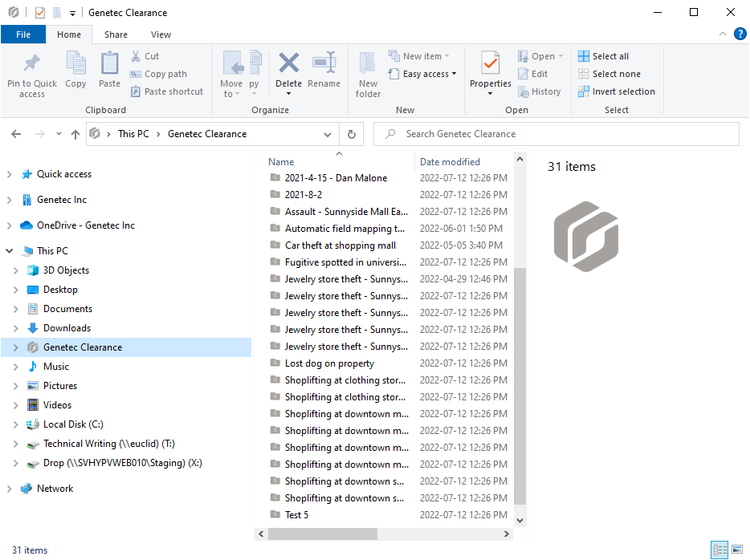Click horizontal scrollbar right arrow
The width and height of the screenshot is (750, 560).
507,534
